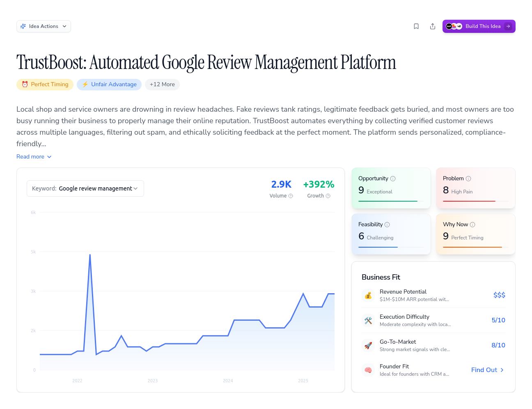
Task: Click Growth help icon
Action: 328,196
